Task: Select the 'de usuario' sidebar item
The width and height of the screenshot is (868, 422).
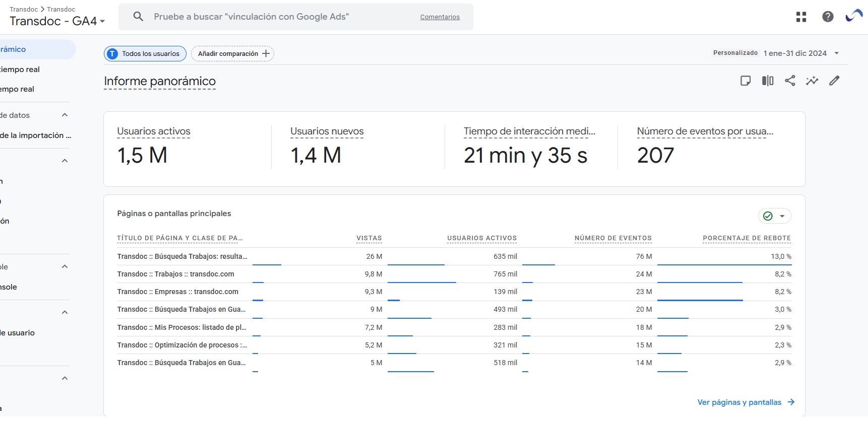Action: (x=18, y=333)
